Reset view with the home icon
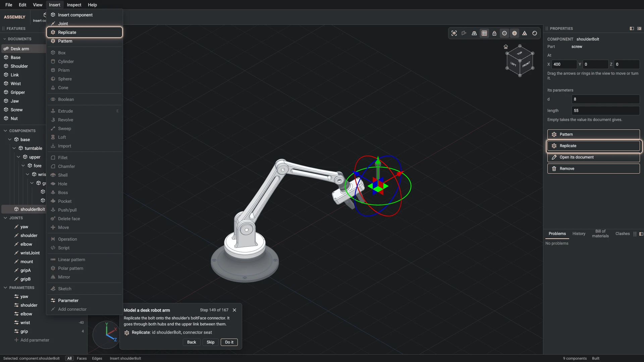 [506, 47]
